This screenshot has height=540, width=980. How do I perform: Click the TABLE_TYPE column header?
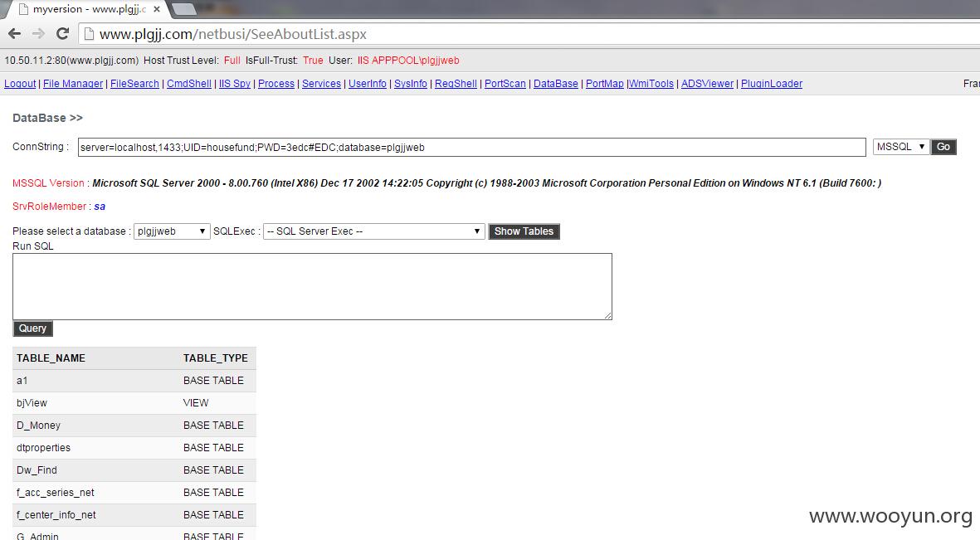(215, 358)
